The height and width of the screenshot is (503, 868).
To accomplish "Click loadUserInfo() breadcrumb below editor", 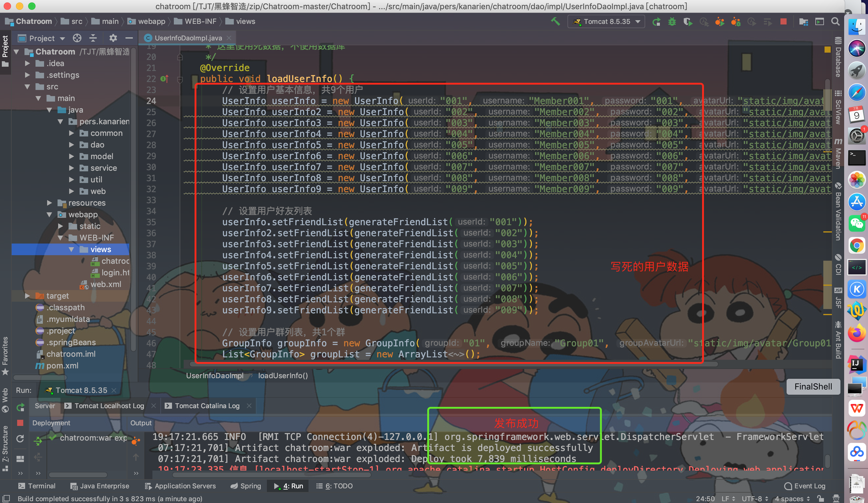I will (283, 376).
